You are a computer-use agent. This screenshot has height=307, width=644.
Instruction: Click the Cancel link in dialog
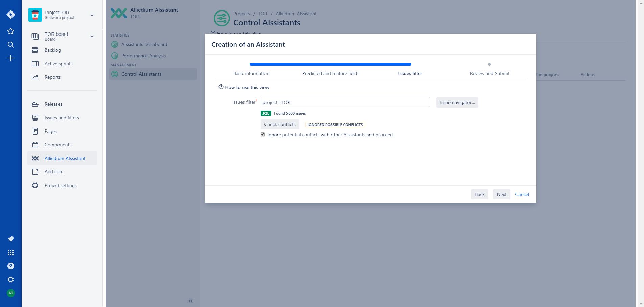coord(522,194)
